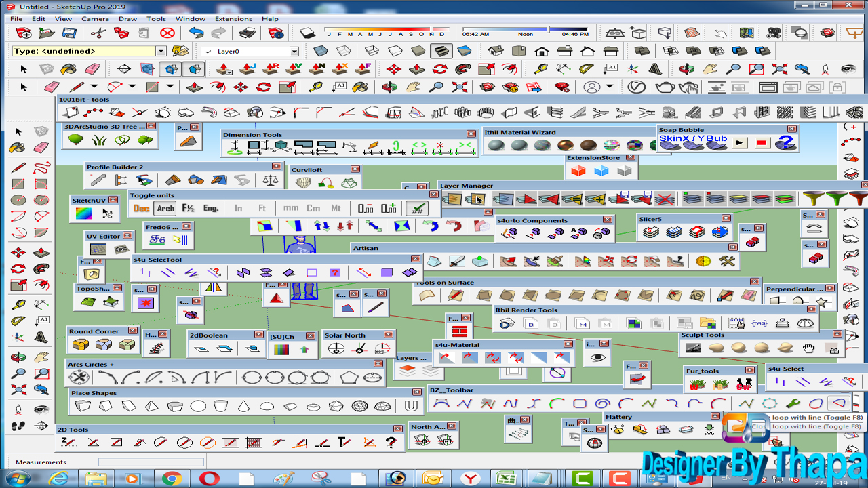Image resolution: width=868 pixels, height=488 pixels.
Task: Click the rainbow icon in SketchUV toolbar
Action: pos(83,213)
